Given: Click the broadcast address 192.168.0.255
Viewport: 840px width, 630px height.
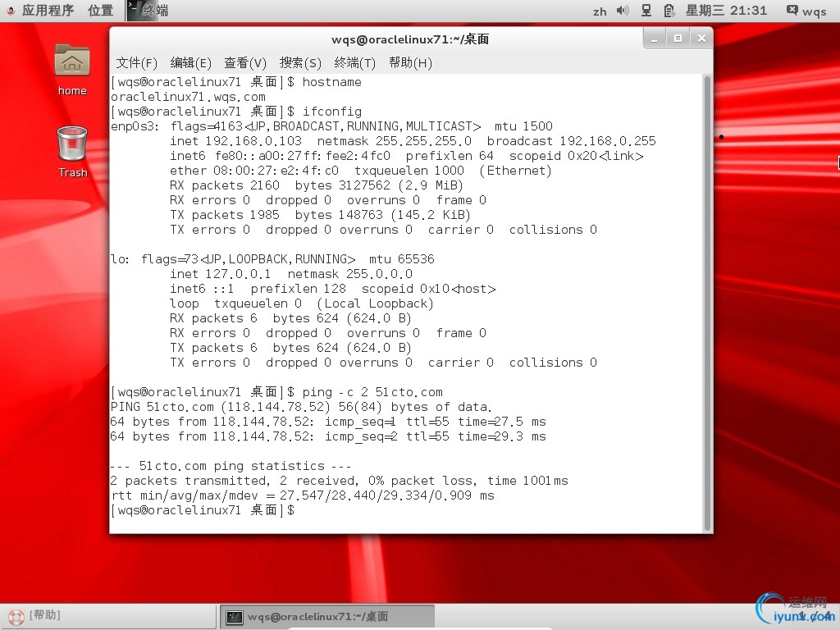Looking at the screenshot, I should click(x=608, y=141).
